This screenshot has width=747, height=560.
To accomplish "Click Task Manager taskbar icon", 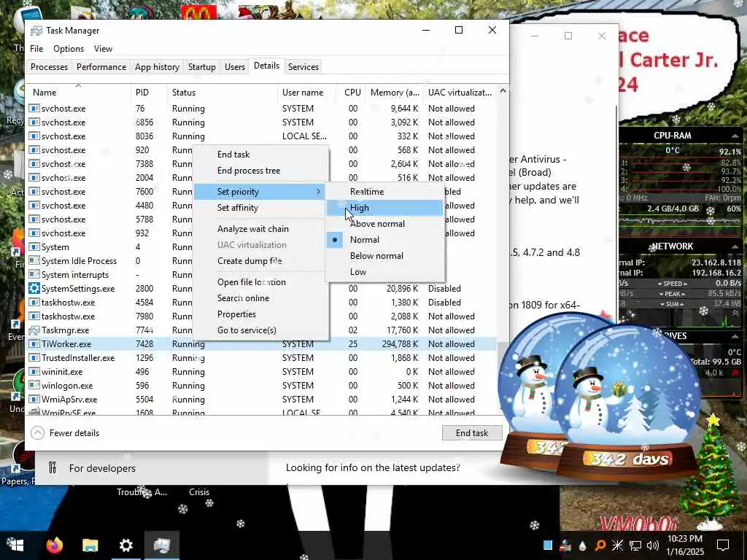I will (162, 545).
